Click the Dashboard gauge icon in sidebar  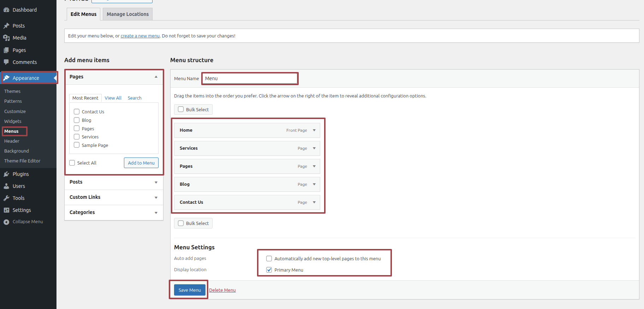(x=6, y=10)
